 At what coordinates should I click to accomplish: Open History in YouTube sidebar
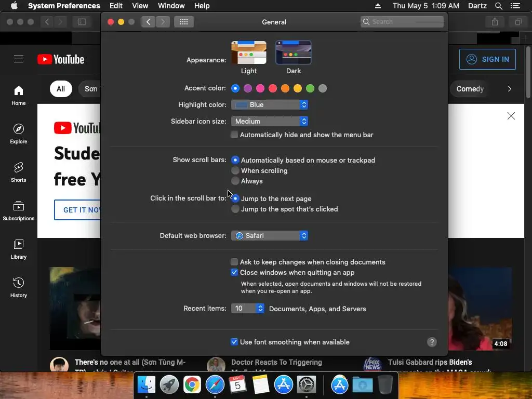(18, 288)
